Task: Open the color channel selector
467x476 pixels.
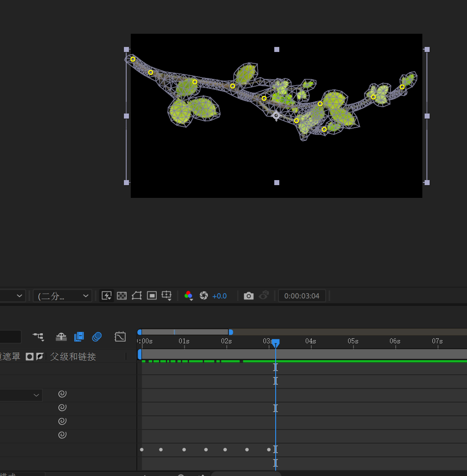Action: pos(189,296)
